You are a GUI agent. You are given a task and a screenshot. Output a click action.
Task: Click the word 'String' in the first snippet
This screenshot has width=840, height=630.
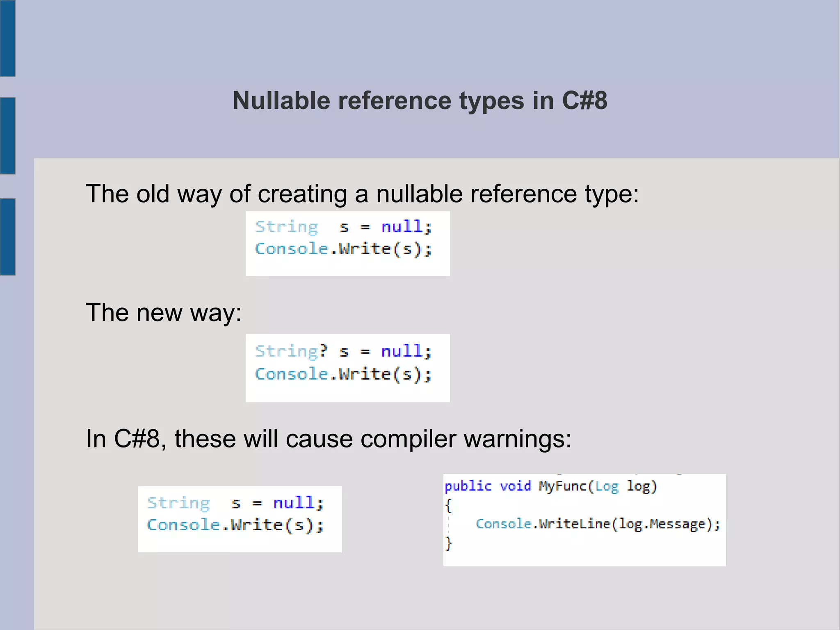[286, 227]
